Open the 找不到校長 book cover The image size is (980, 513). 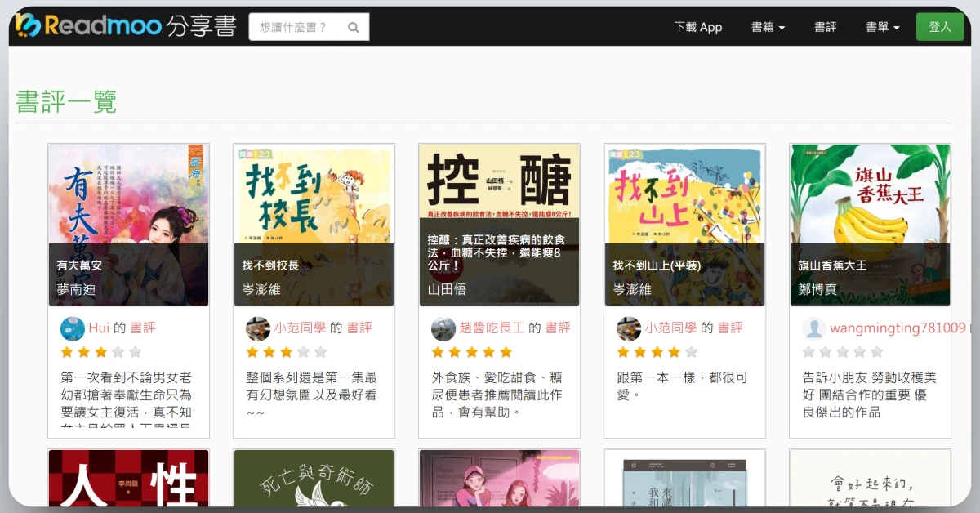pos(314,225)
